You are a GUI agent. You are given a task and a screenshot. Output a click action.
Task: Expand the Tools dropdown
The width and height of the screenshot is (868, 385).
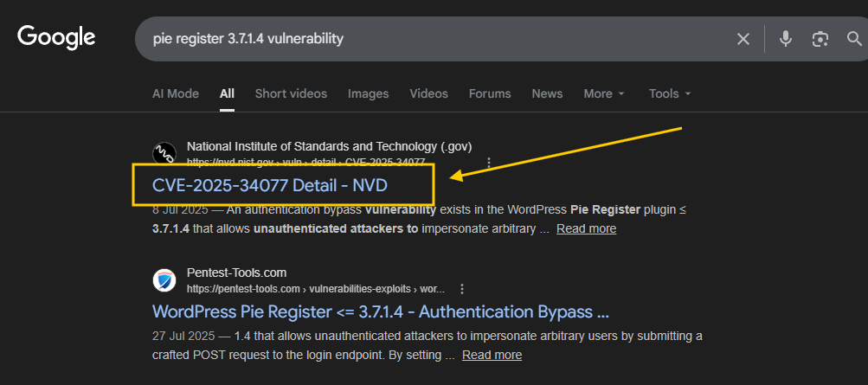coord(671,93)
